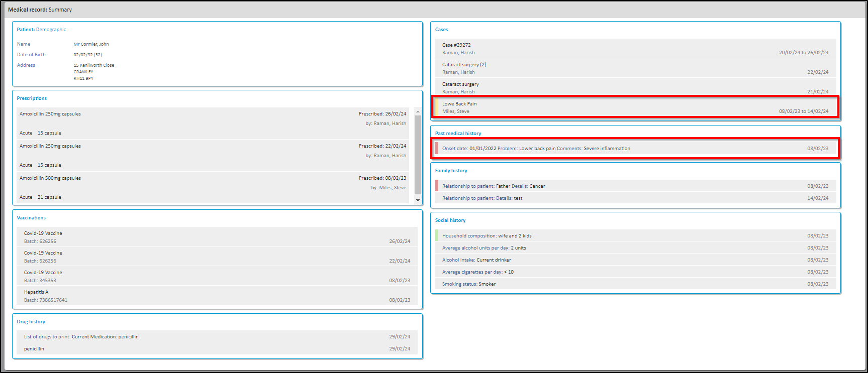The width and height of the screenshot is (868, 373).
Task: Select the Current Medication: penicillin entry
Action: [81, 337]
